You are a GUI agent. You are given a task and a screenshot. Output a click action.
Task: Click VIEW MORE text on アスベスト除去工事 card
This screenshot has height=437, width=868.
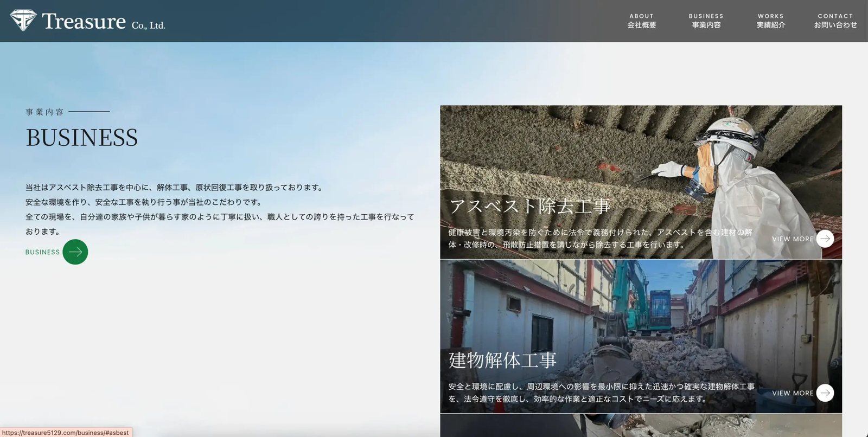793,239
